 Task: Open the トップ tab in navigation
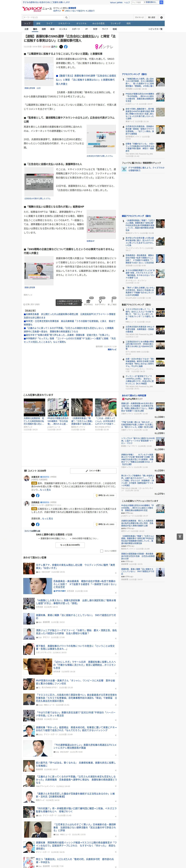[x=27, y=24]
